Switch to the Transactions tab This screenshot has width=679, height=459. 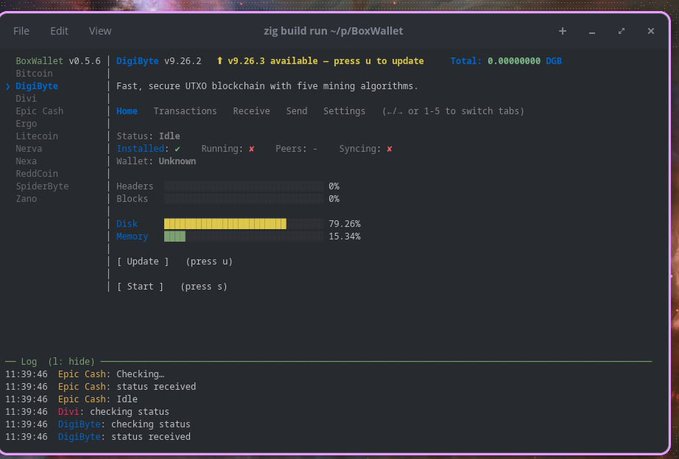click(185, 111)
